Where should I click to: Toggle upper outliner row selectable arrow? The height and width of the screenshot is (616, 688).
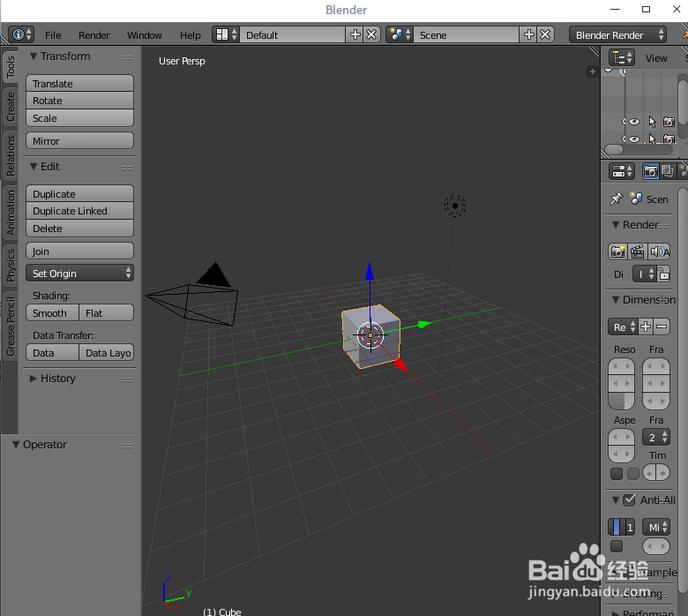point(652,122)
